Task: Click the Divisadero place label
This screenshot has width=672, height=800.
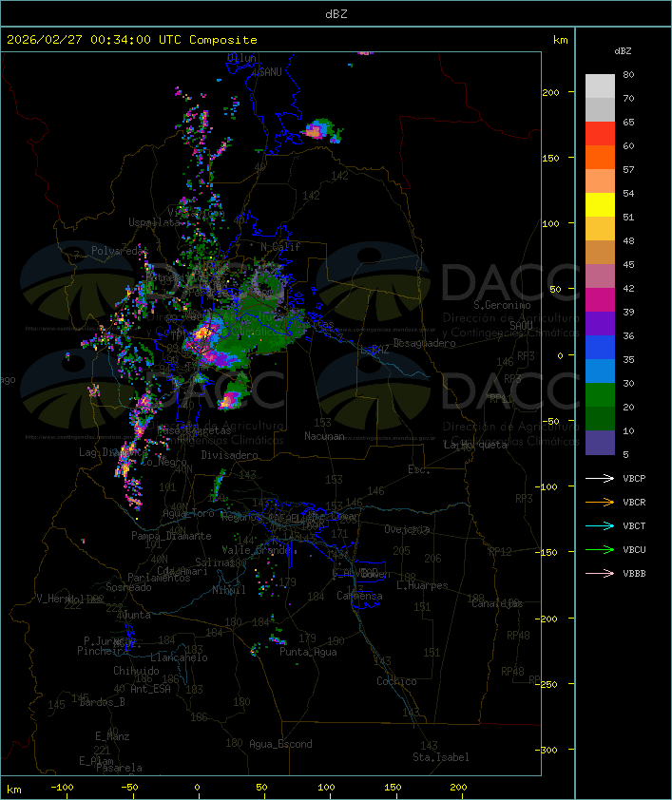Action: click(x=229, y=454)
